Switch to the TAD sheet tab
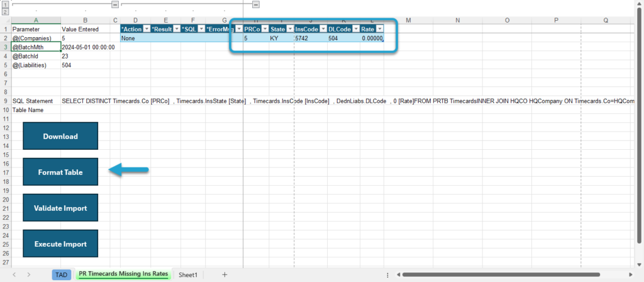644x282 pixels. click(62, 275)
